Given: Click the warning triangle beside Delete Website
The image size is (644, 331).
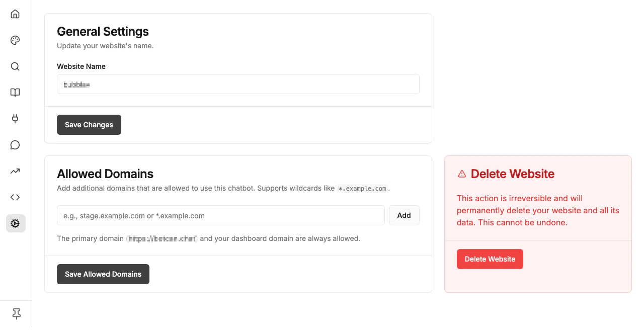Looking at the screenshot, I should pos(461,174).
